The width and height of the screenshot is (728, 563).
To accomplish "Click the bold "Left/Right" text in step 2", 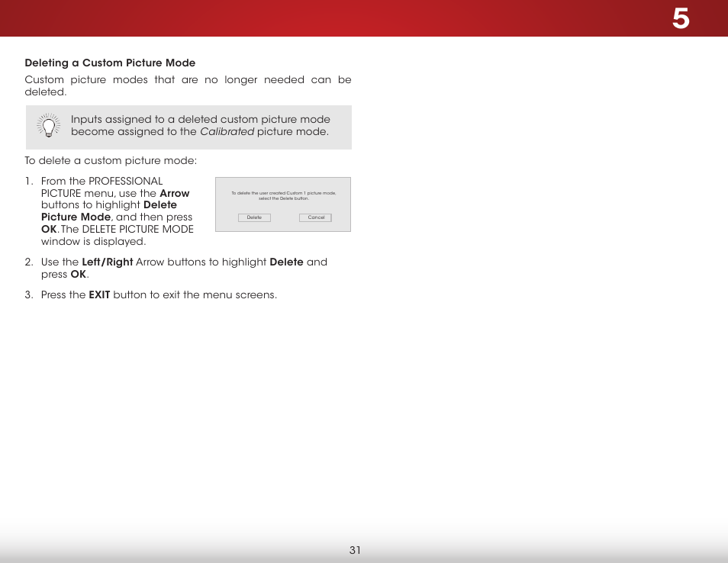I will pos(108,262).
